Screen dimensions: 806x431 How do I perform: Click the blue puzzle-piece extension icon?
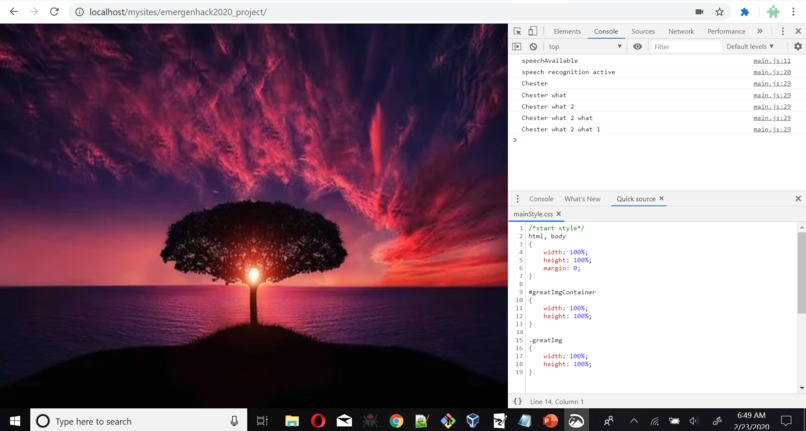744,12
